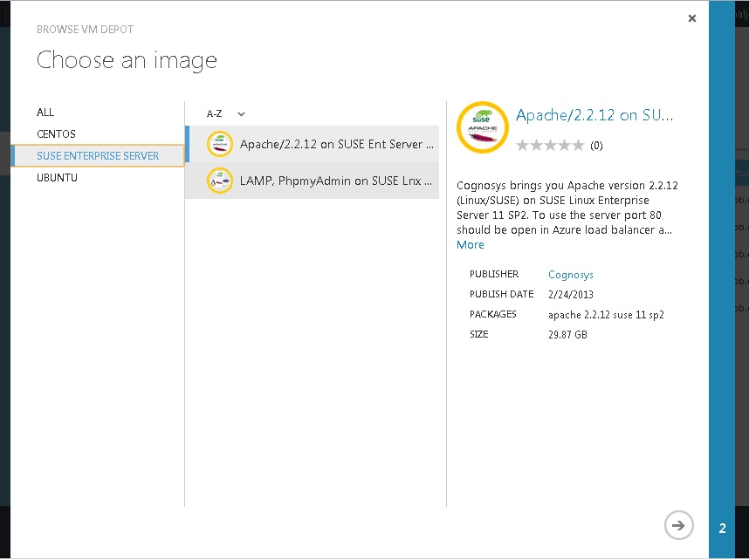Click the Apache/2.2.12 on SU... title link
749x560 pixels.
[x=594, y=115]
